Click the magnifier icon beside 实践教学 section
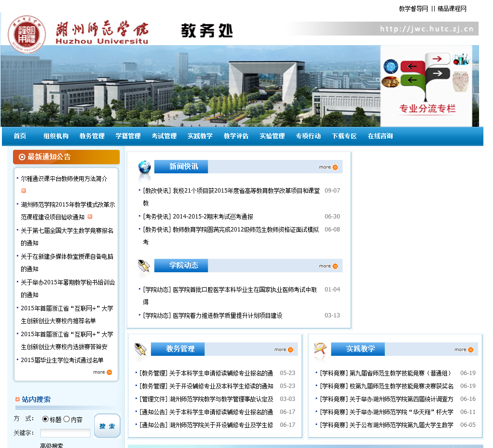This screenshot has width=493, height=448. pos(320,349)
